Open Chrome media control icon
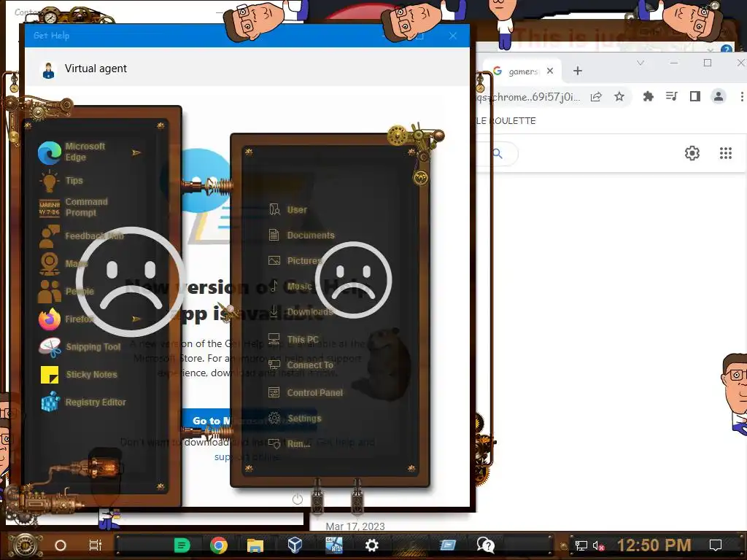The width and height of the screenshot is (747, 560). pos(672,97)
